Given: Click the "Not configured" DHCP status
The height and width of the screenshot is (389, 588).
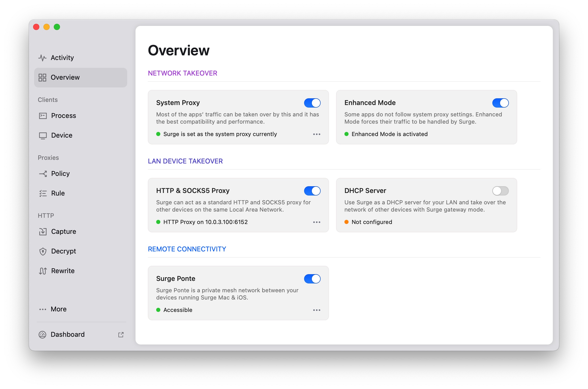Looking at the screenshot, I should pos(372,222).
